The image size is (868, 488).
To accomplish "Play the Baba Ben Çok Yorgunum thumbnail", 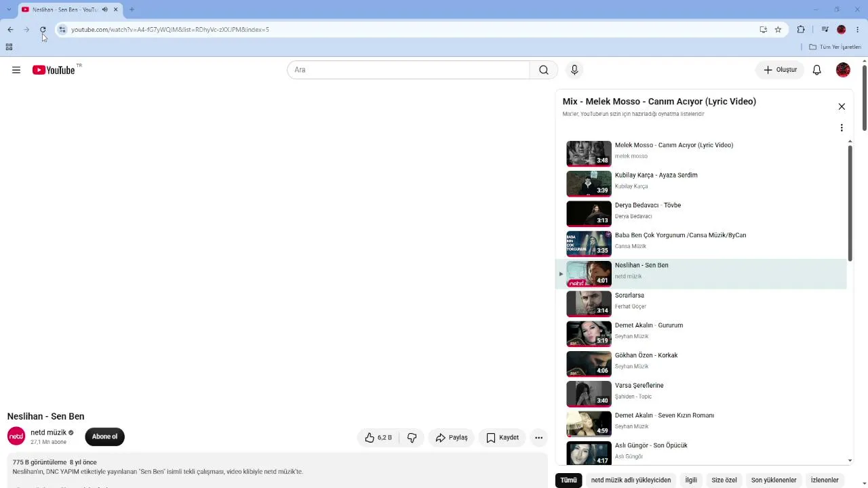I will coord(589,243).
